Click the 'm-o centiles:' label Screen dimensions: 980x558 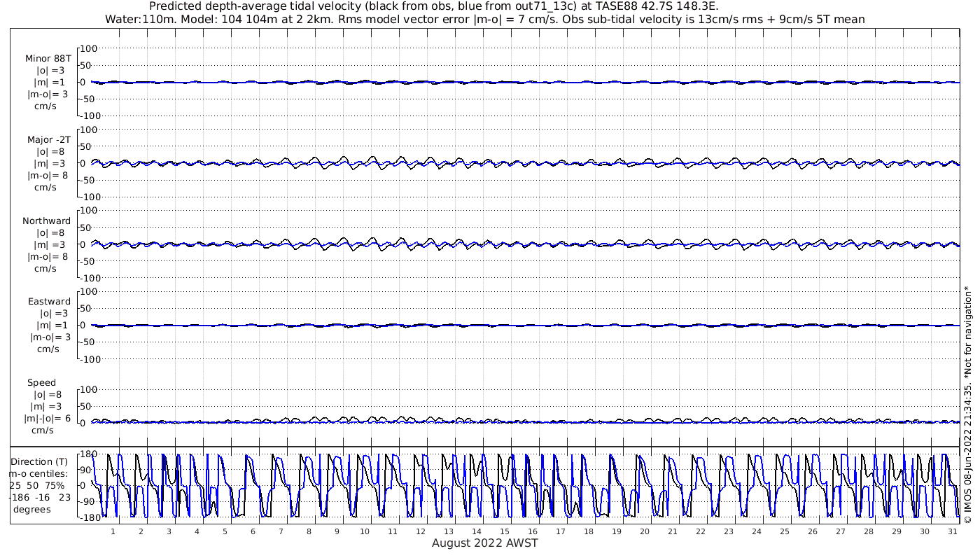coord(38,474)
